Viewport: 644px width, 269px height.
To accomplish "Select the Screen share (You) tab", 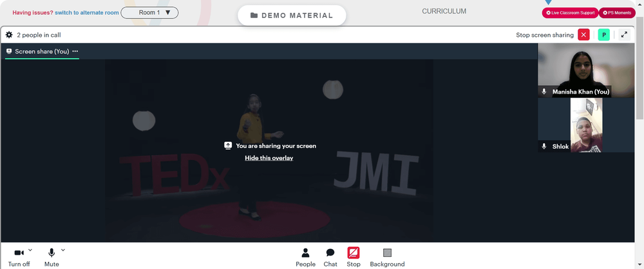I will [42, 52].
